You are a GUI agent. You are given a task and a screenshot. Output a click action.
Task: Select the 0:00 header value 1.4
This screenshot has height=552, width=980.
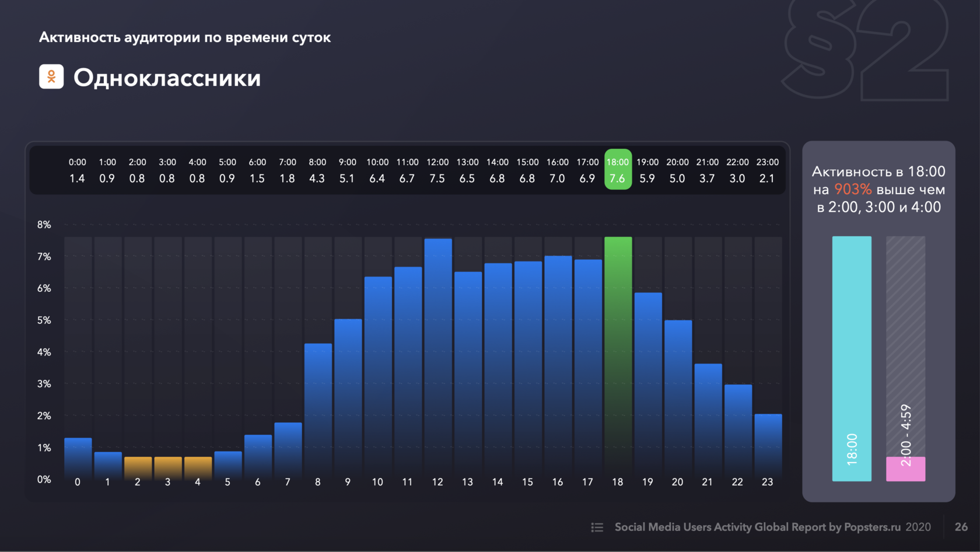click(x=77, y=179)
